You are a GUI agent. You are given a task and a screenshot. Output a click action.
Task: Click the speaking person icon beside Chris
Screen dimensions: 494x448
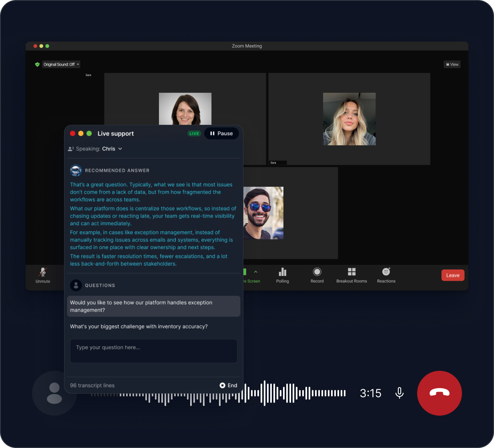click(71, 149)
